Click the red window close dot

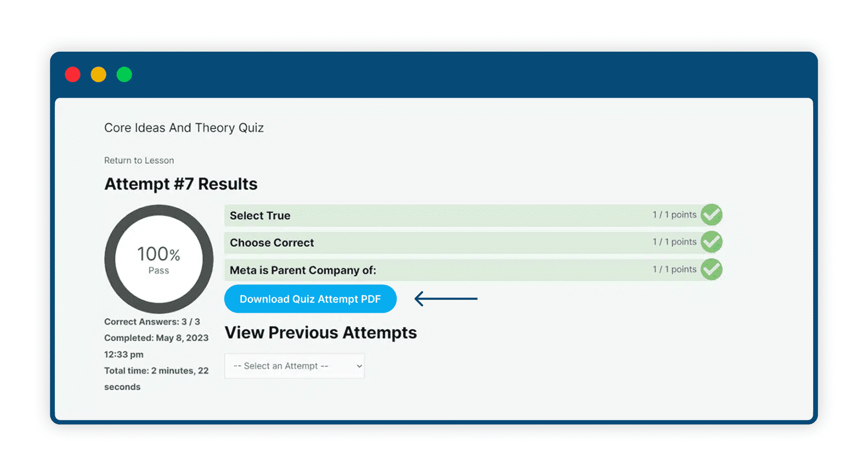coord(73,74)
